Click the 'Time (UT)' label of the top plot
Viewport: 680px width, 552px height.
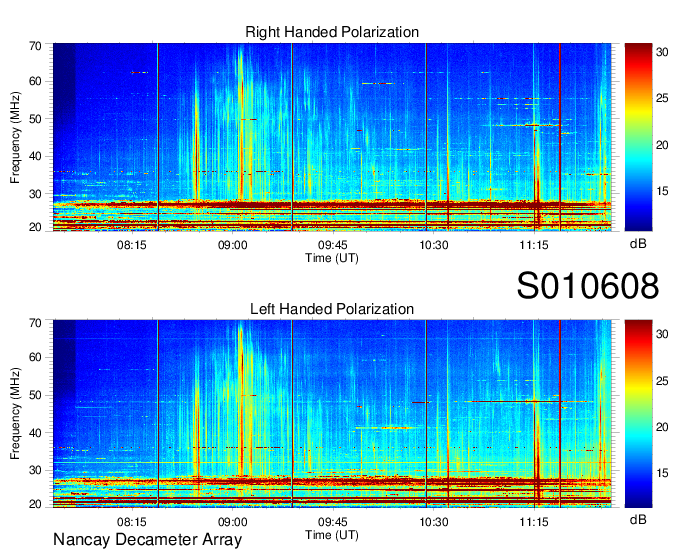(332, 258)
